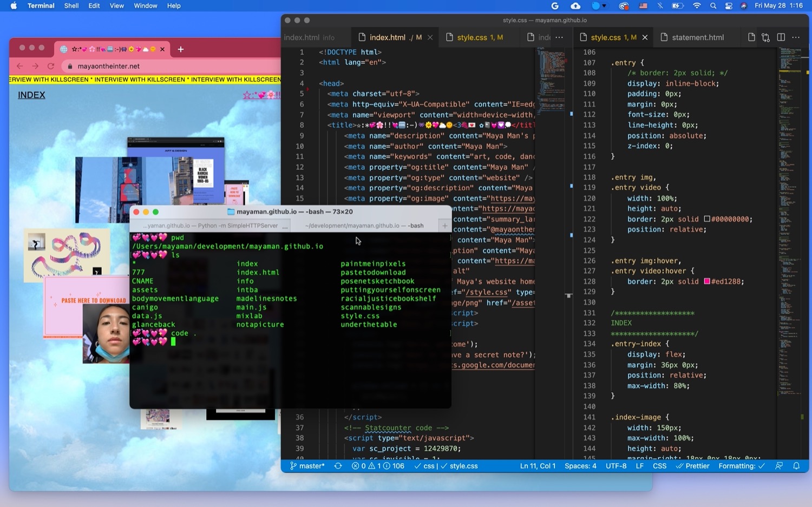Open the View menu

click(117, 6)
